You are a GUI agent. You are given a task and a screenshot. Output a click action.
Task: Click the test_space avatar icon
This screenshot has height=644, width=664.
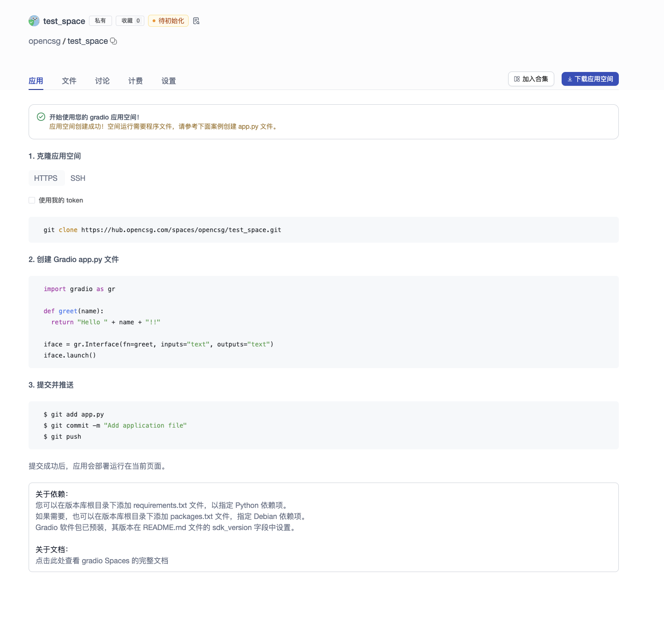click(x=34, y=21)
